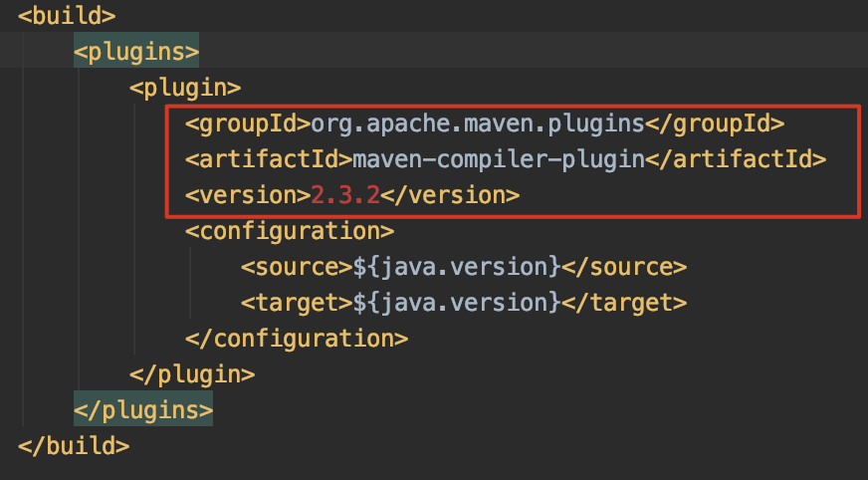Viewport: 868px width, 480px height.
Task: Click the closing groupId tag
Action: pos(715,123)
